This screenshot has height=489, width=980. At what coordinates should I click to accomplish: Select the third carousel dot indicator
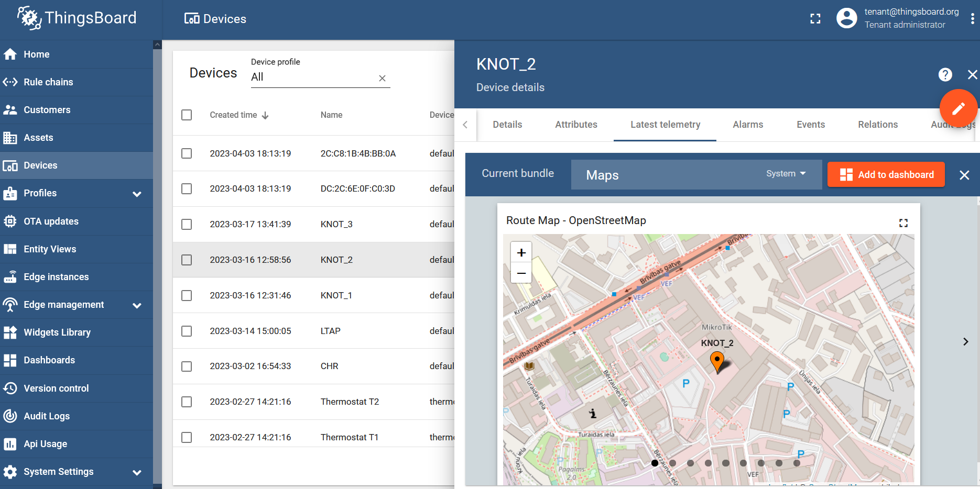(690, 463)
